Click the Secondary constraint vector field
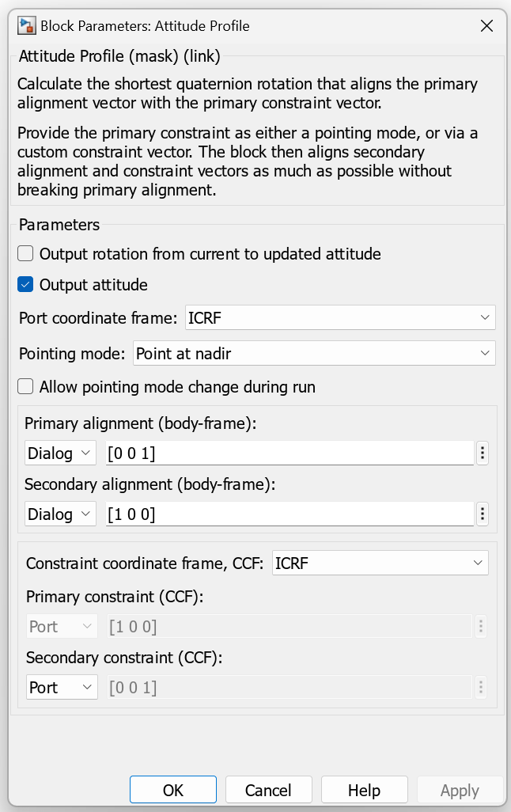 pyautogui.click(x=290, y=688)
